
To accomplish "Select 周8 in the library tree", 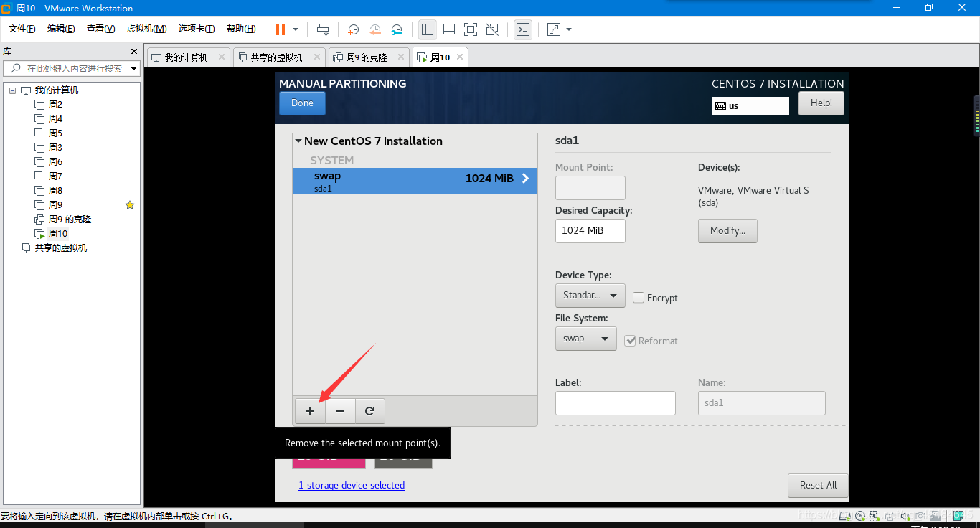I will click(55, 191).
